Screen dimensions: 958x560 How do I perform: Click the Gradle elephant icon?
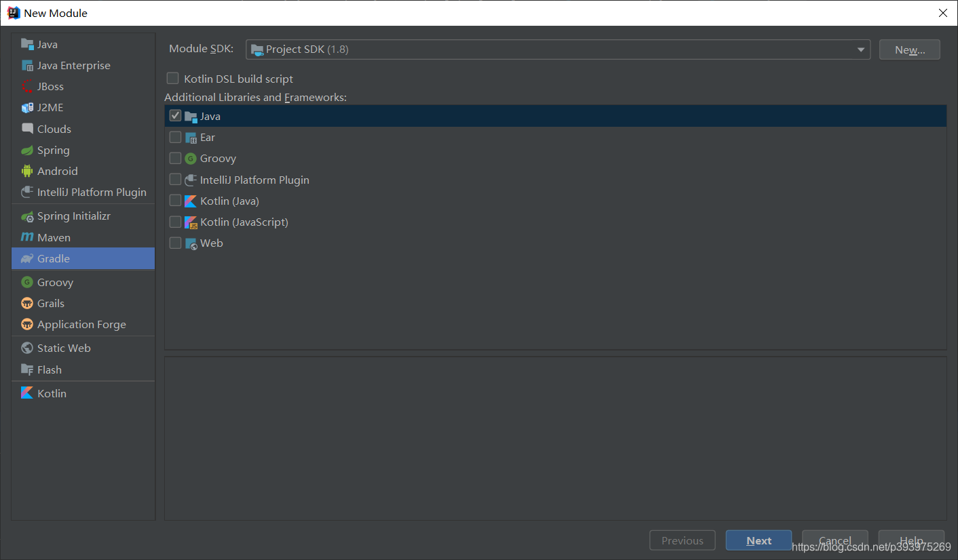[x=27, y=259]
